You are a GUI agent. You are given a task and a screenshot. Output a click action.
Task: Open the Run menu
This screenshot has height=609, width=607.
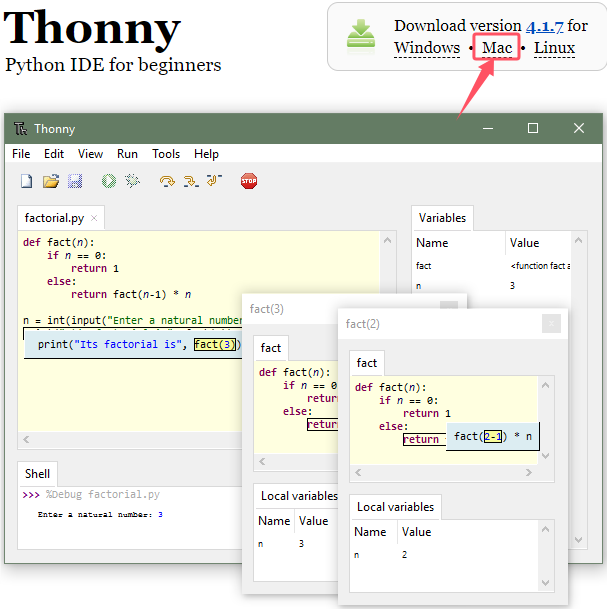tap(127, 154)
